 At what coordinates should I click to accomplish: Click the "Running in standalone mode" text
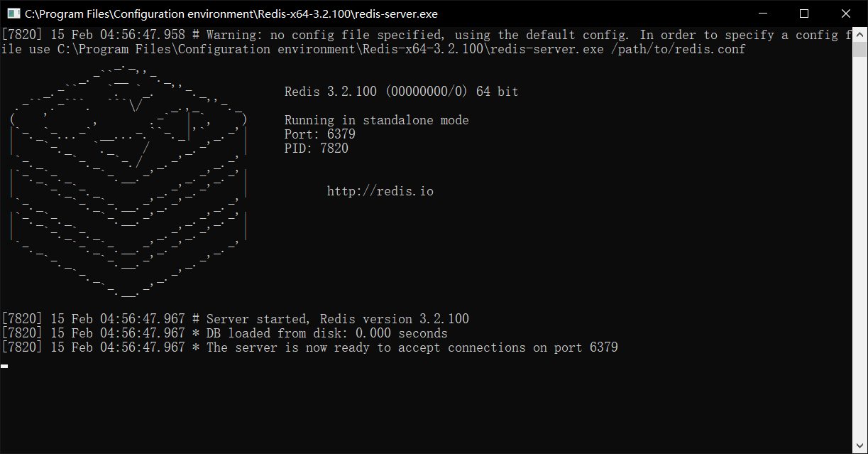tap(376, 120)
